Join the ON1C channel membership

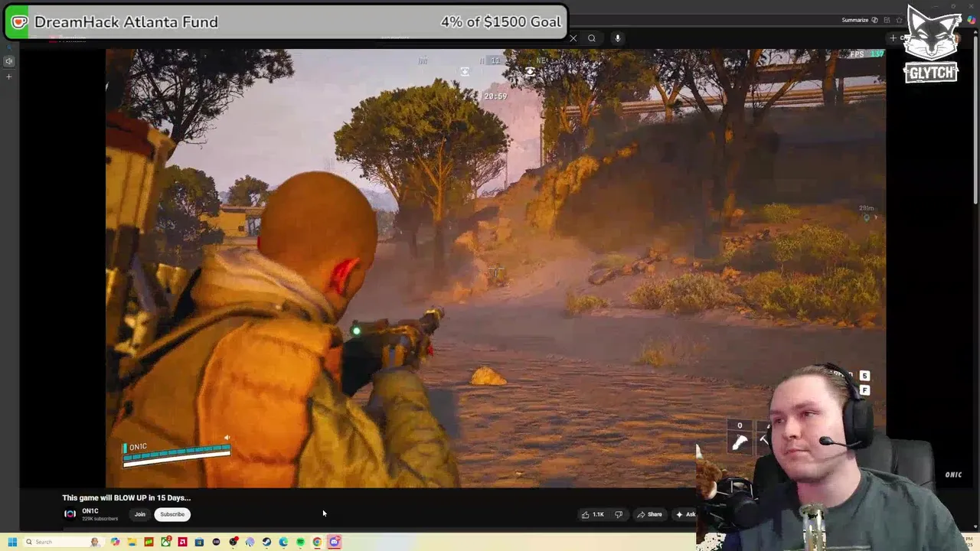point(140,514)
